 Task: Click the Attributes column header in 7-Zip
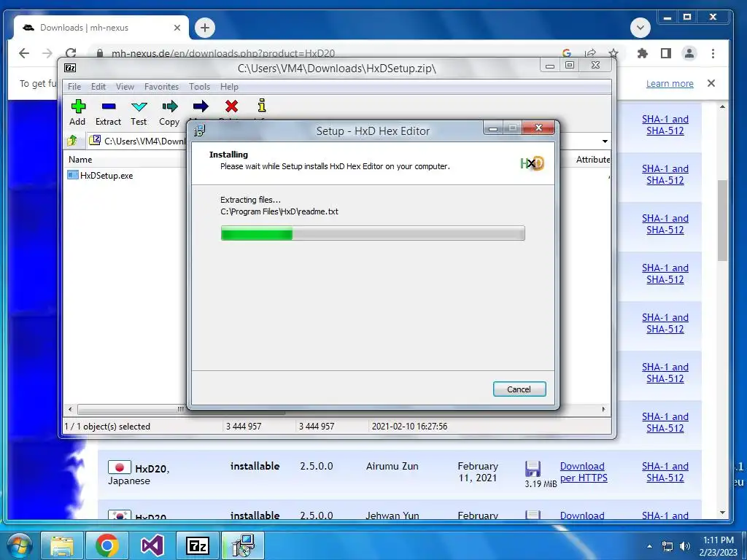click(592, 160)
